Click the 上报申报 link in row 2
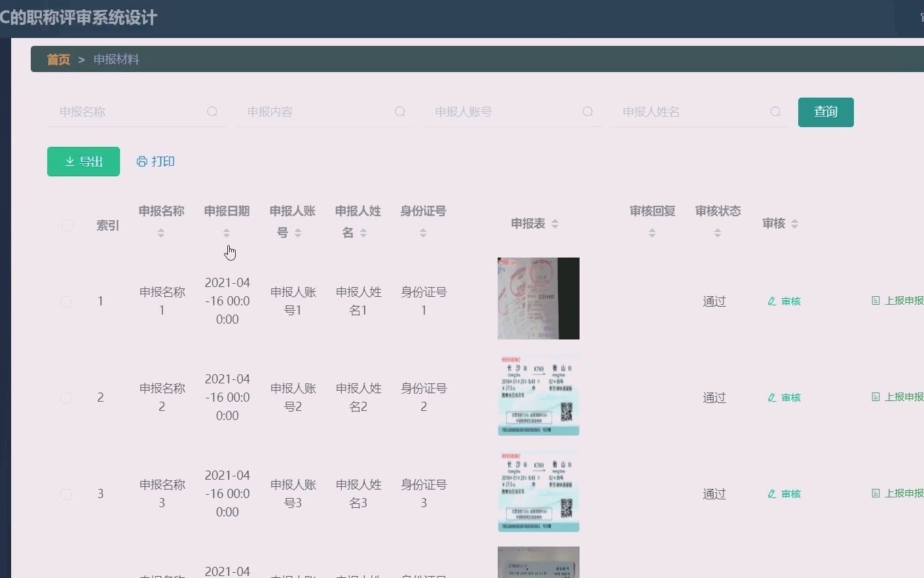924x578 pixels. pos(897,397)
